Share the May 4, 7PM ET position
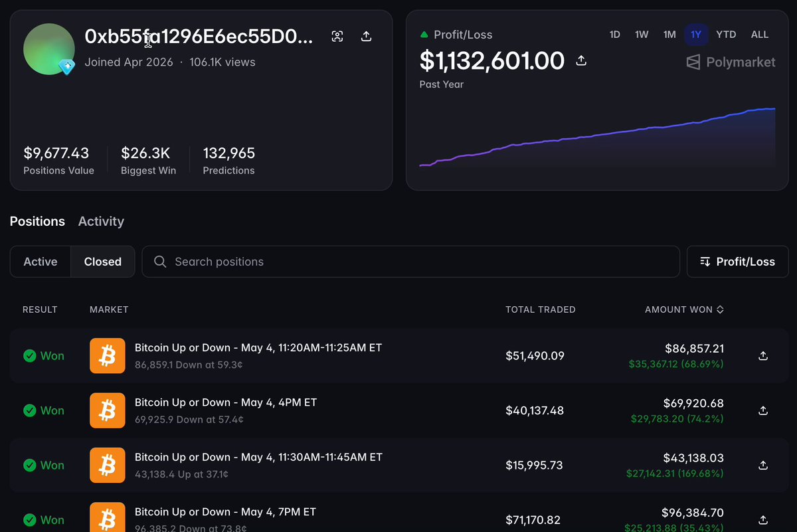The height and width of the screenshot is (532, 797). click(763, 519)
